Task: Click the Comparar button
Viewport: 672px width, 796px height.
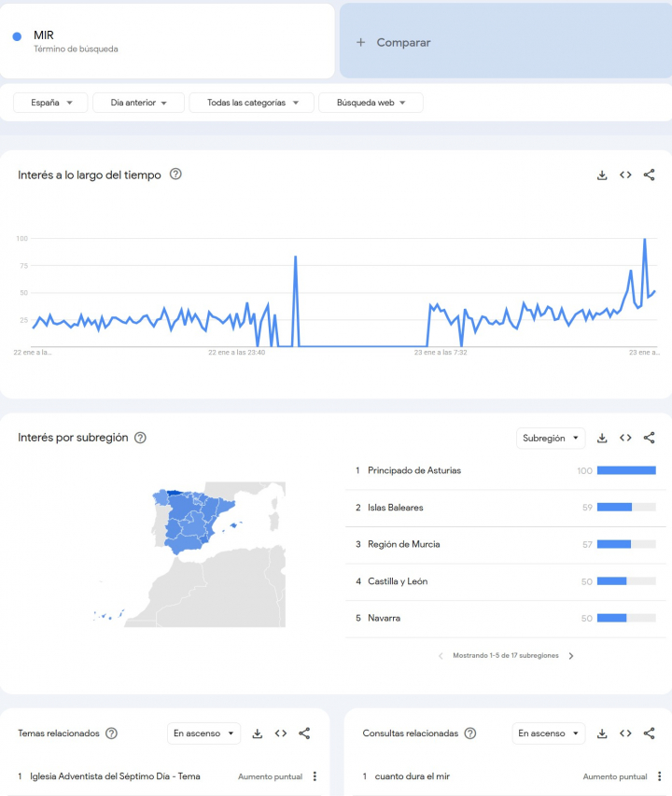Action: (x=506, y=41)
